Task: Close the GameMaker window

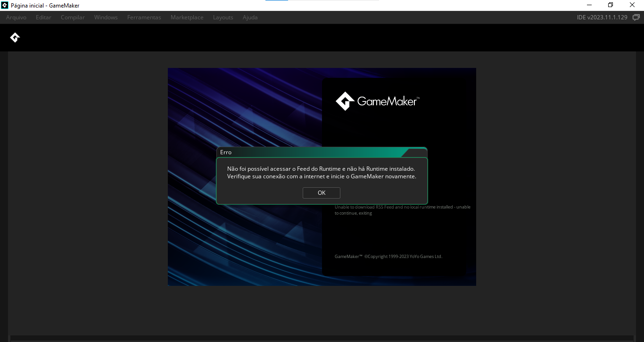Action: [633, 5]
